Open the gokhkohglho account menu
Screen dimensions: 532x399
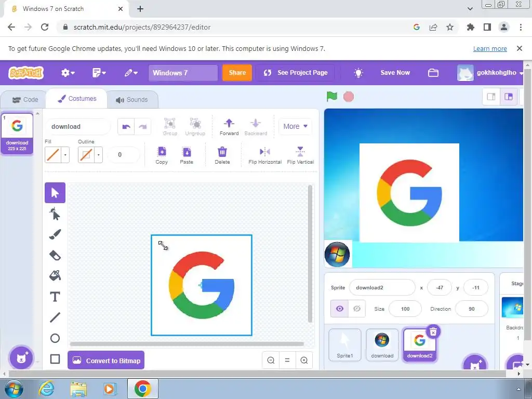[490, 73]
